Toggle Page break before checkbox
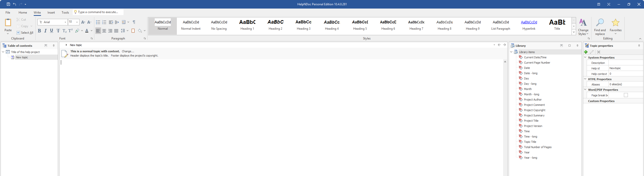 coord(626,95)
